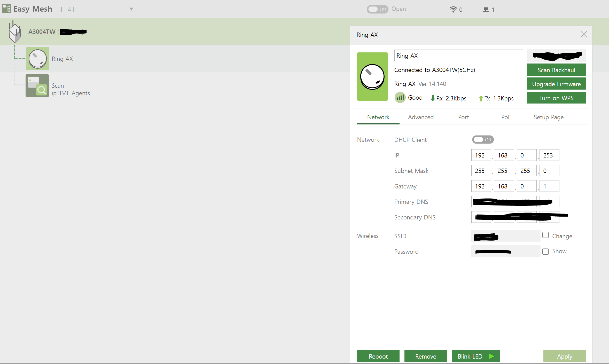Close the Ring AX panel
The width and height of the screenshot is (609, 364).
tap(584, 35)
